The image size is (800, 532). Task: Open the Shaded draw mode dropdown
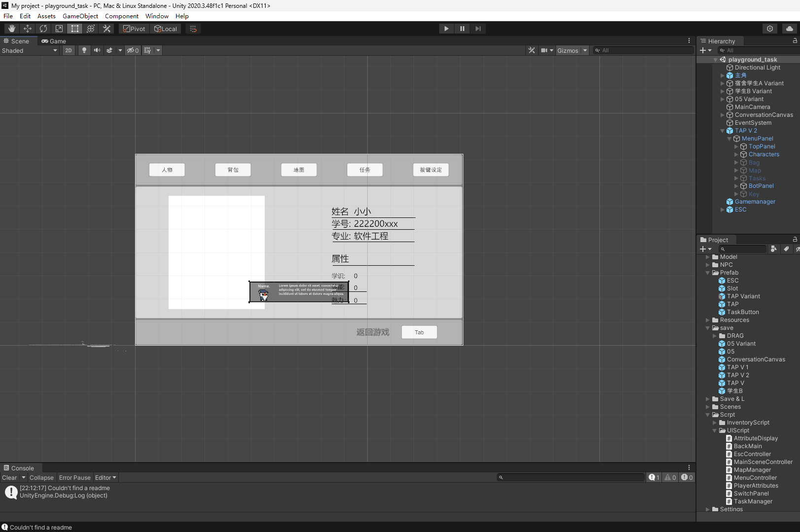[x=30, y=50]
